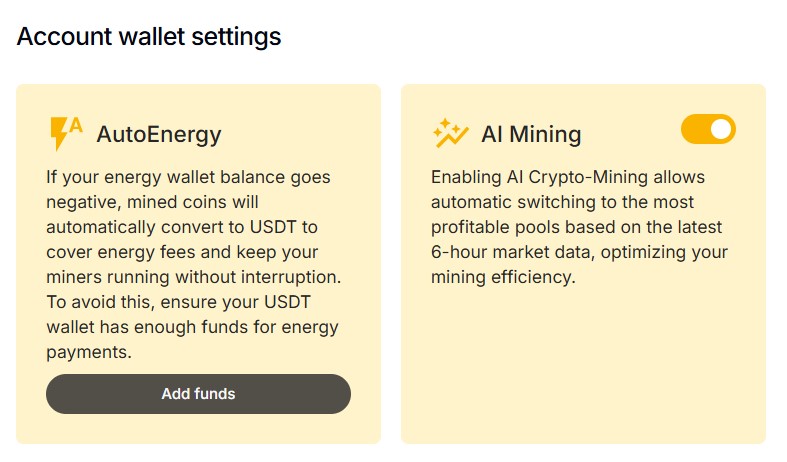Screen dimensions: 787x462
Task: Click the 'Enabling AI Crypto-Mining allows' text line
Action: click(568, 177)
